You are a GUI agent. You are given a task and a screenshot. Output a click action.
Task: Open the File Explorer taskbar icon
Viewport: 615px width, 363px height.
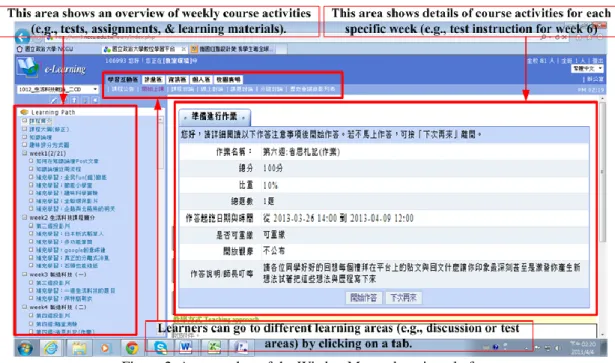(x=78, y=348)
